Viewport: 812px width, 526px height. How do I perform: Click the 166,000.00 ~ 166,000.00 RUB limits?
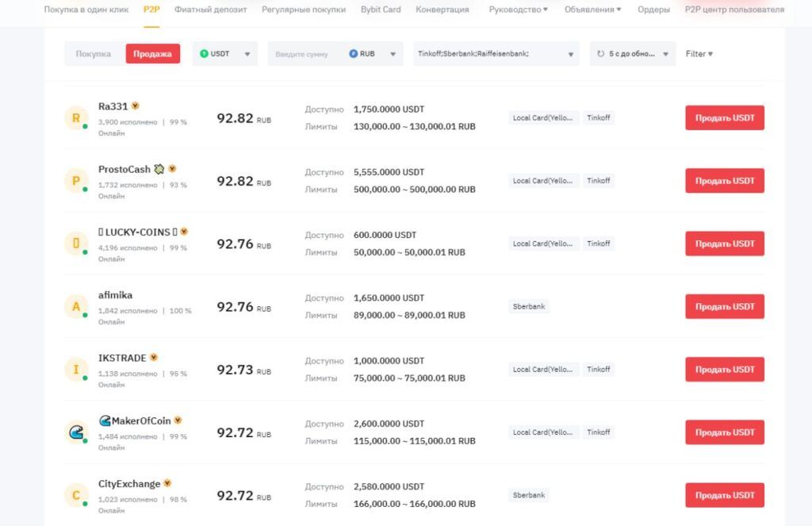click(x=414, y=504)
